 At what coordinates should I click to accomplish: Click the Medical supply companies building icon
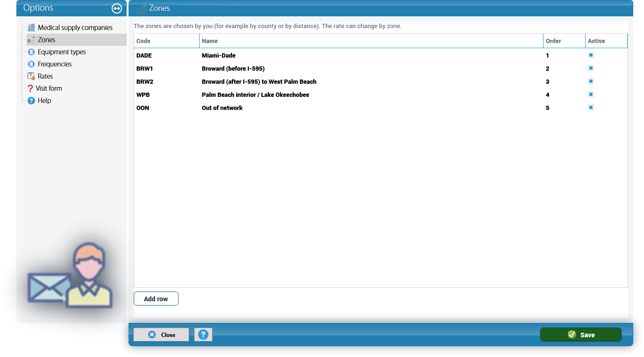click(x=31, y=28)
